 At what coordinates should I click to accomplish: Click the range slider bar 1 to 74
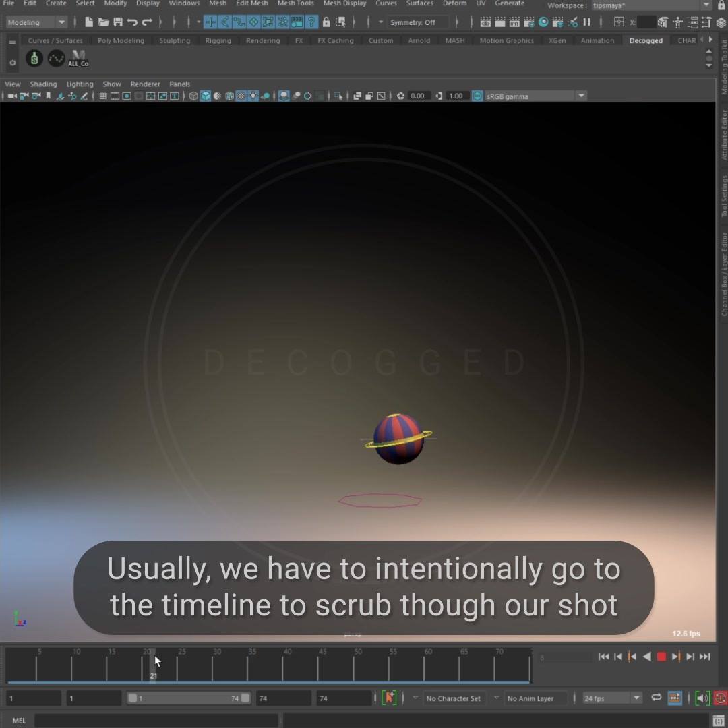pyautogui.click(x=189, y=698)
